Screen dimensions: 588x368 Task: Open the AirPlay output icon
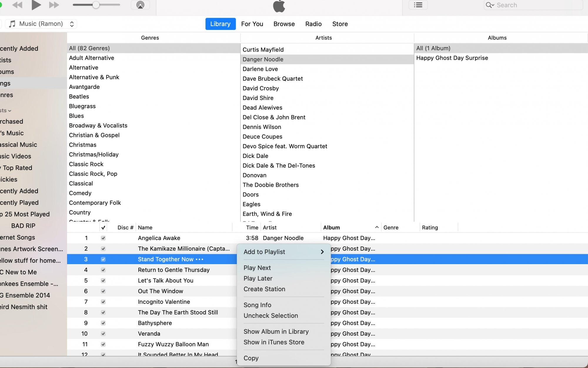[x=140, y=5]
